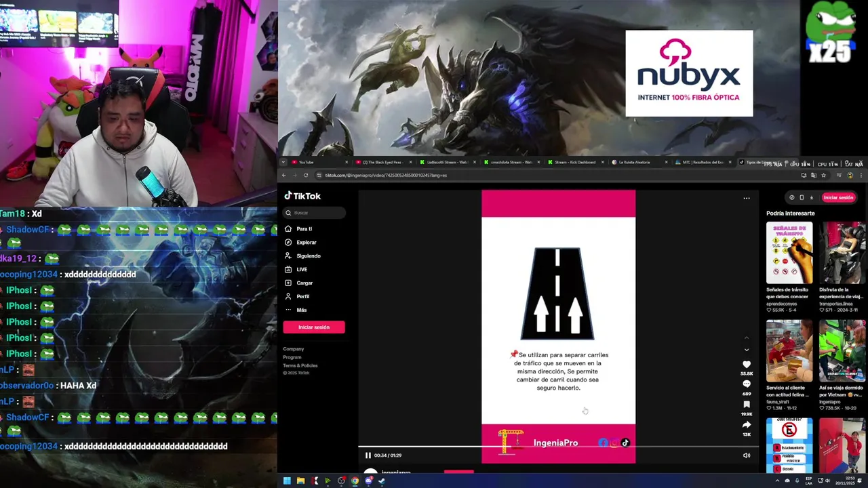Go to next video with down chevron
The image size is (868, 488).
(x=747, y=350)
